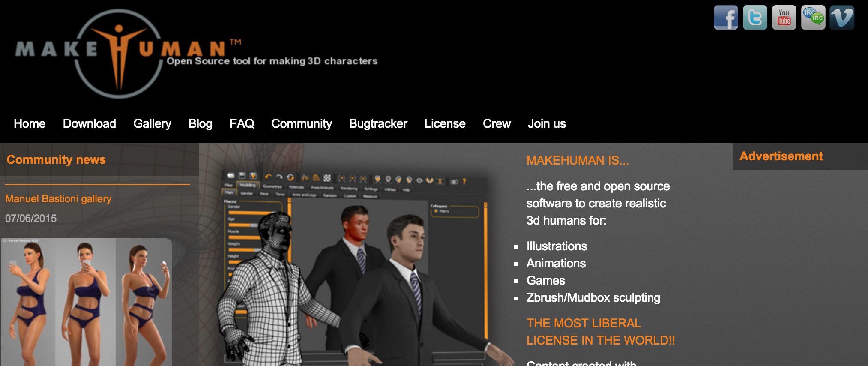868x366 pixels.
Task: Click the MakeHuman software screenshot banner
Action: 356,266
